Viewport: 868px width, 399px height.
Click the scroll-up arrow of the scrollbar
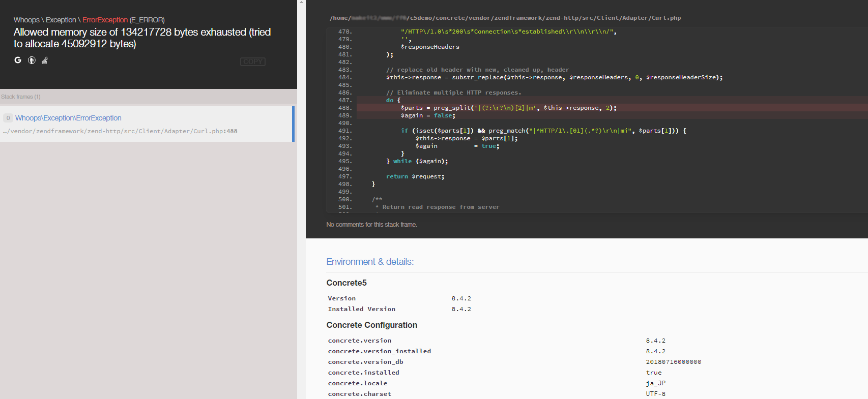301,3
